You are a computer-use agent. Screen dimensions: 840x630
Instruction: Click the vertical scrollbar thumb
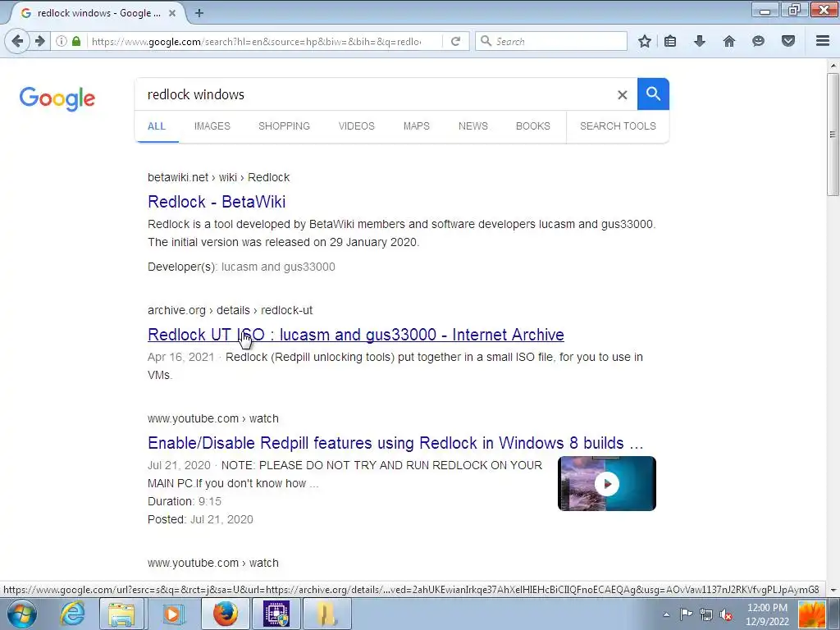point(833,134)
